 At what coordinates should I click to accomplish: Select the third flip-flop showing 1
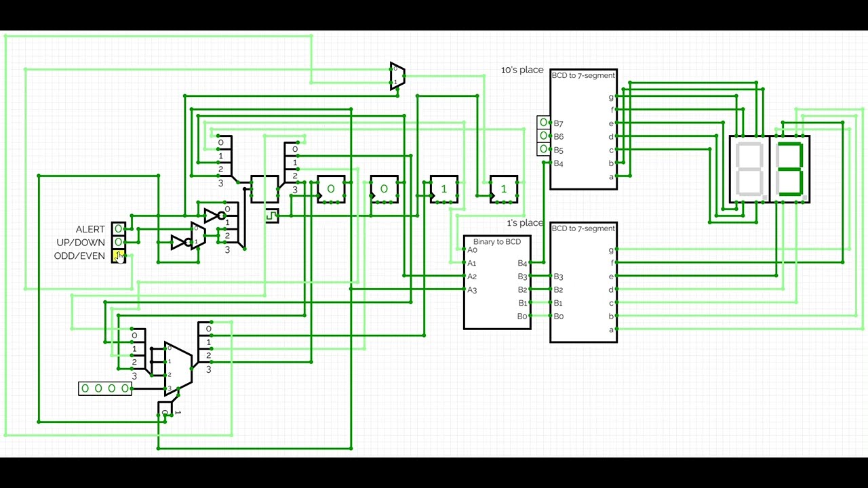[x=443, y=189]
